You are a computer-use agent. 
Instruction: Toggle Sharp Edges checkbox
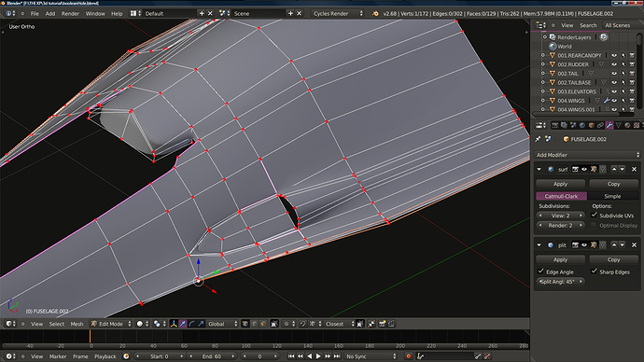coord(594,271)
